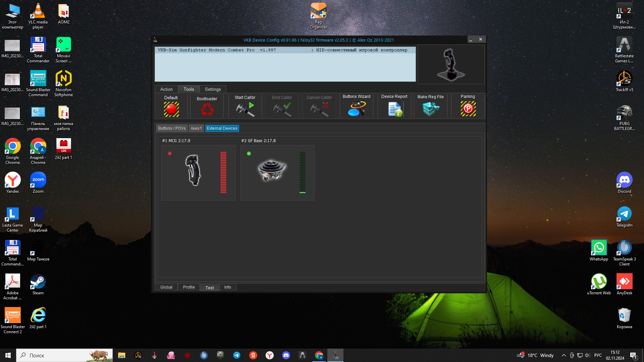This screenshot has width=644, height=362.
Task: Open Discord from the taskbar
Action: (x=286, y=355)
